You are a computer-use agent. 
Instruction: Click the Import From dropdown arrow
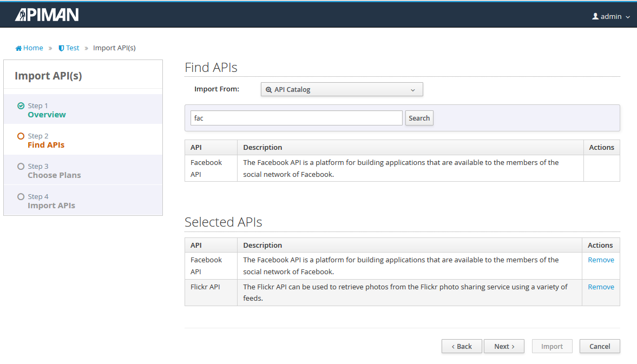[x=413, y=90]
